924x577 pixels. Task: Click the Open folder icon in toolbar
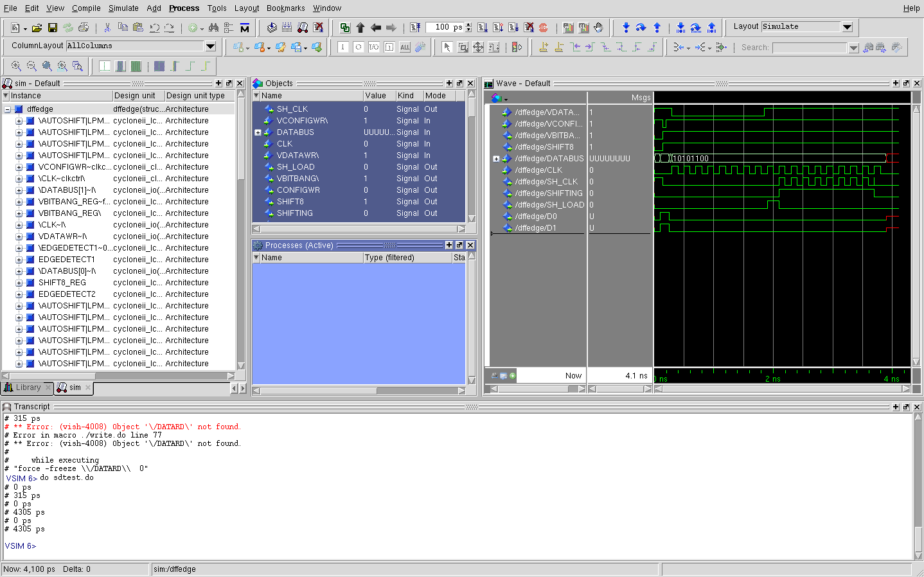pyautogui.click(x=37, y=28)
